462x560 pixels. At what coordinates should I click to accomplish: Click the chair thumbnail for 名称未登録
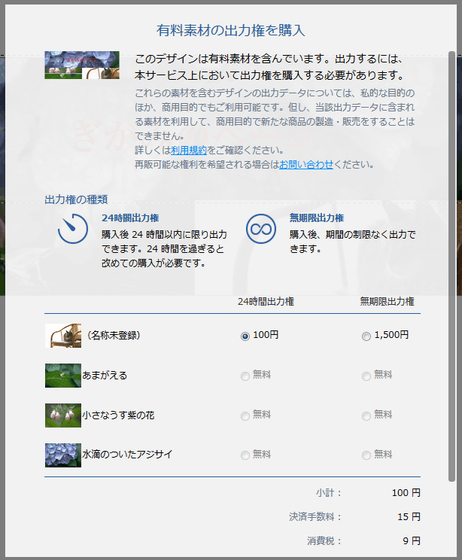pyautogui.click(x=63, y=336)
